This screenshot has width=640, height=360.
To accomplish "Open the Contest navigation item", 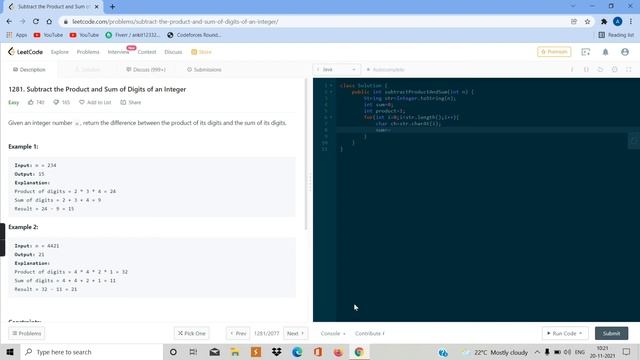I will coord(147,52).
